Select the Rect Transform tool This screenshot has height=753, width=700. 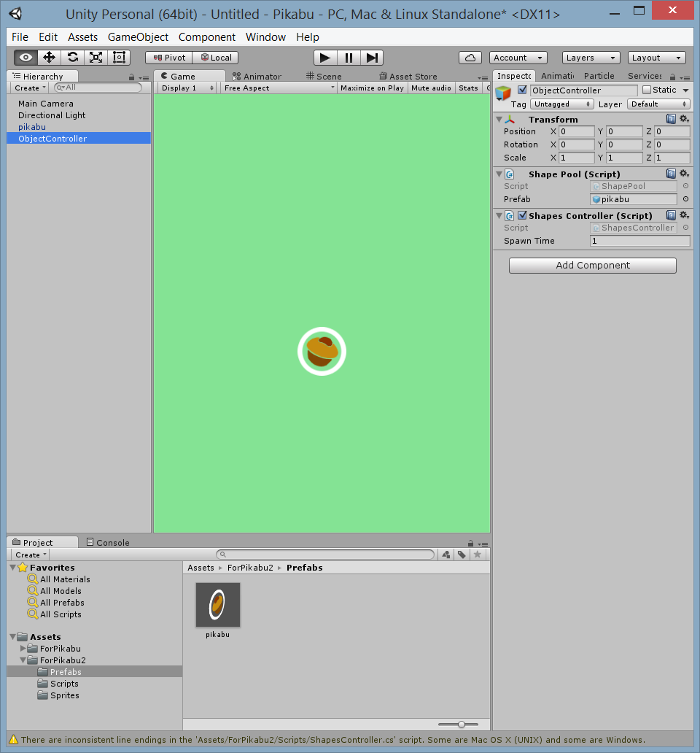point(119,57)
